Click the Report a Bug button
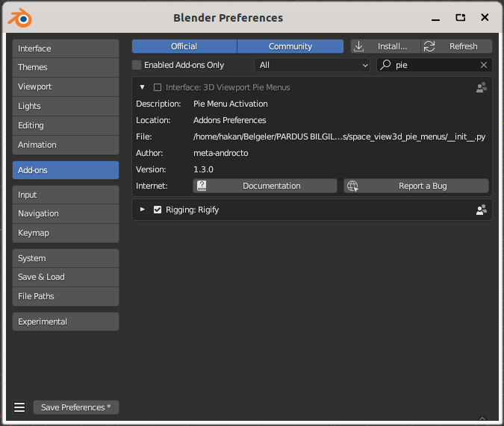504x426 pixels. pos(416,186)
